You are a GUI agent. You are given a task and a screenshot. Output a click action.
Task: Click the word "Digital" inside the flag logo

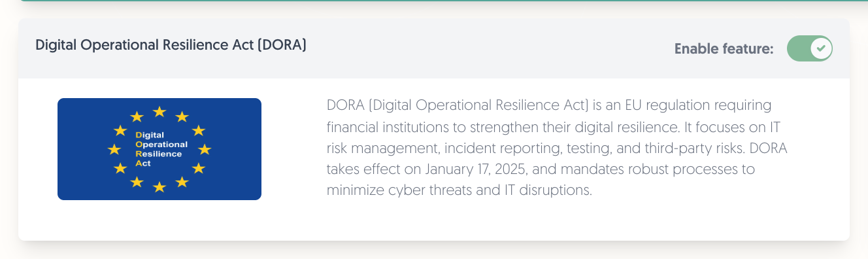tap(145, 134)
